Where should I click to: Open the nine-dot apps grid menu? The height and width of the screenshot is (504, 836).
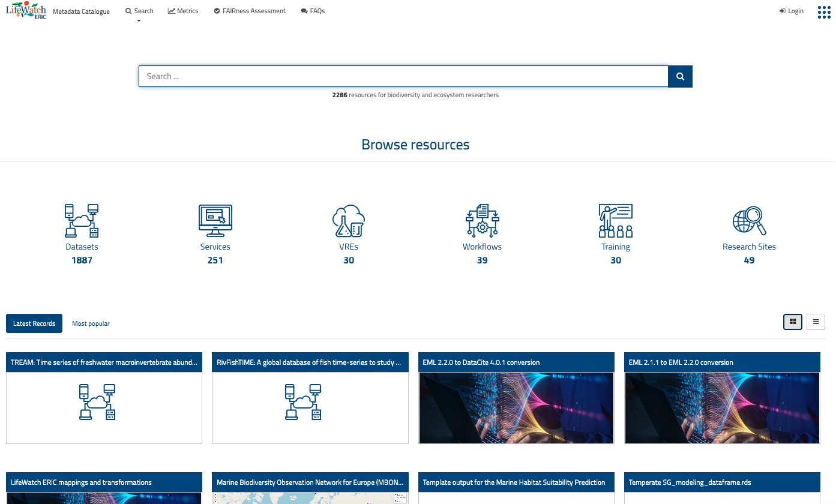(x=824, y=11)
